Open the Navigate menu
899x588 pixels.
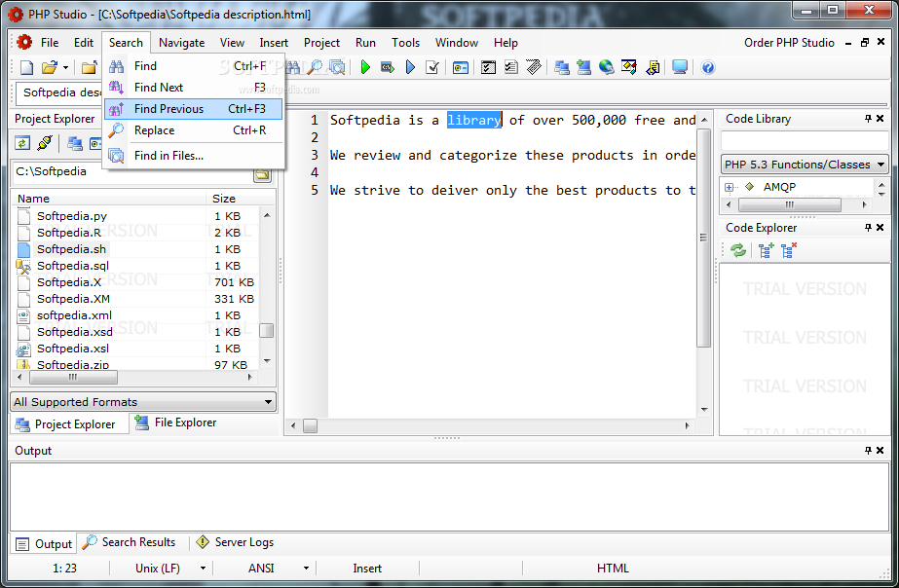(x=182, y=43)
